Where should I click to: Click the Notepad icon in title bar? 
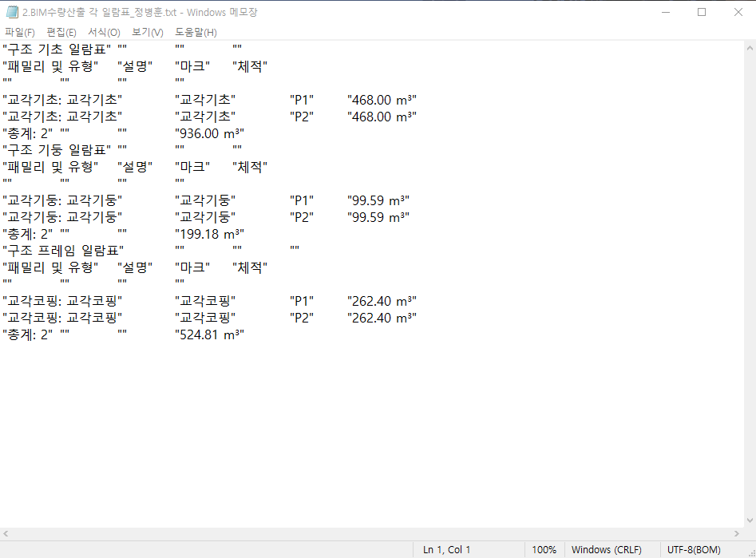pyautogui.click(x=12, y=12)
